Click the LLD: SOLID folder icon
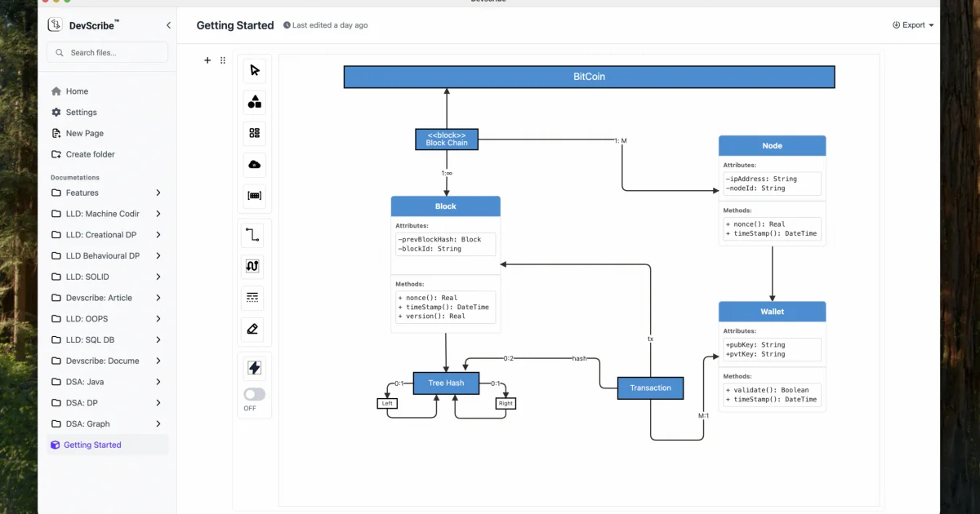980x514 pixels. pos(56,277)
